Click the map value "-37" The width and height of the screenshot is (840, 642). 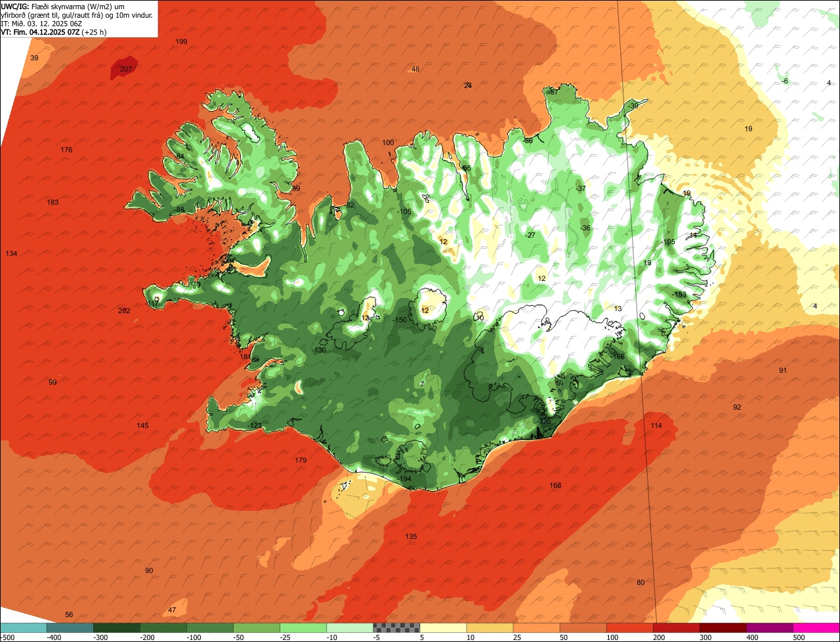pyautogui.click(x=580, y=188)
